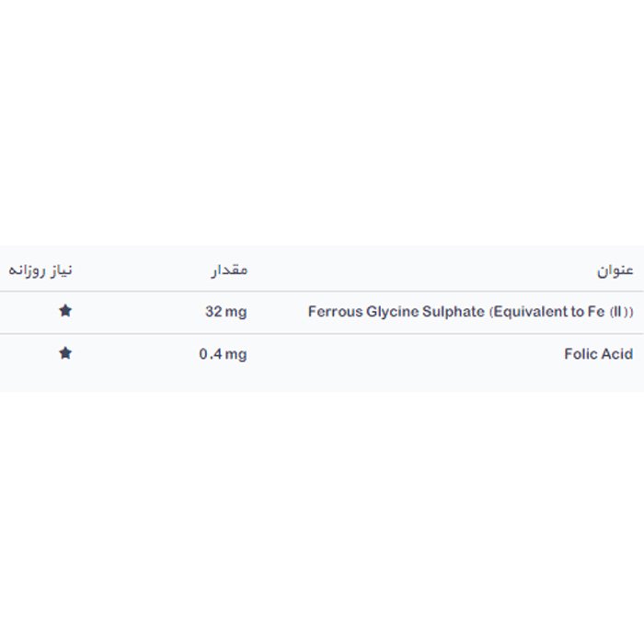Click the mg unit beside 32

point(236,312)
